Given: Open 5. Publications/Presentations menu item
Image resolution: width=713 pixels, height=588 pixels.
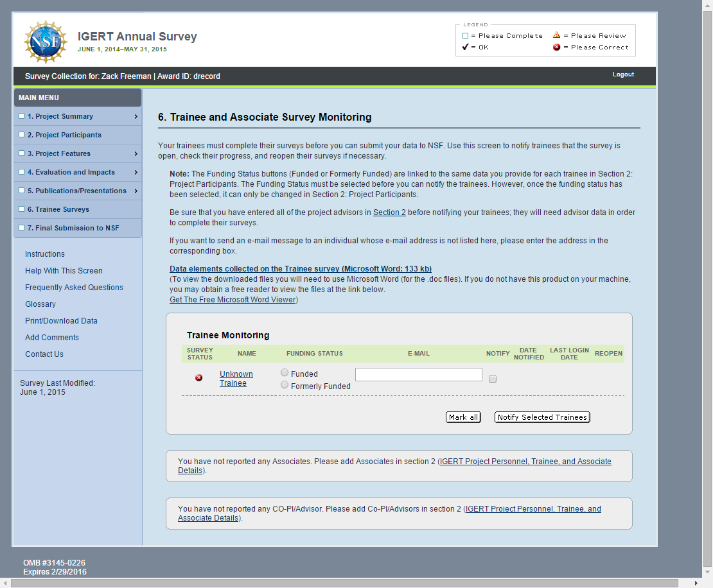Looking at the screenshot, I should pos(77,191).
